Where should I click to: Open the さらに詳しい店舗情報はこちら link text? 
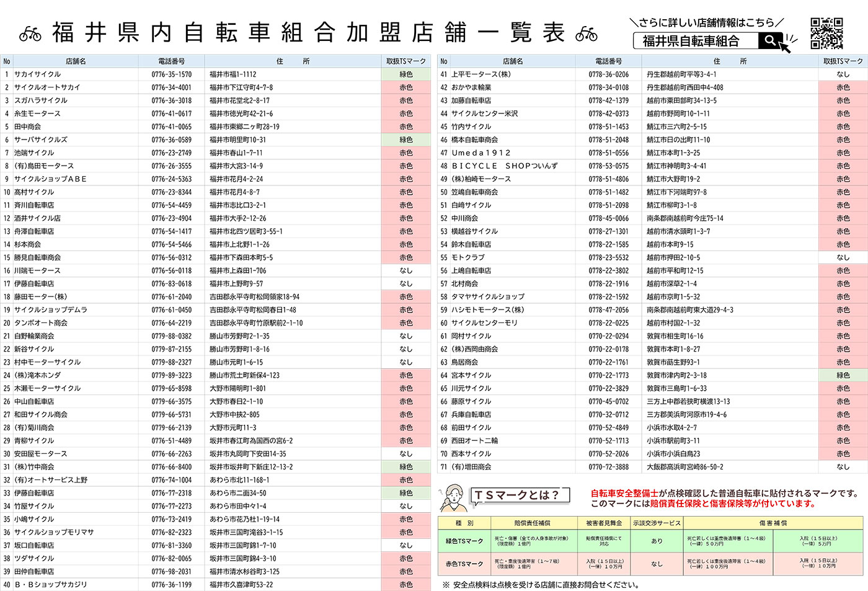pos(706,22)
